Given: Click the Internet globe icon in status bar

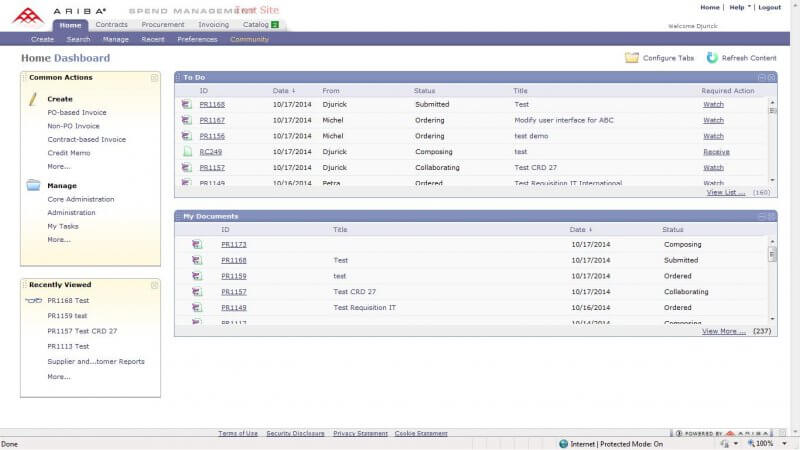Looking at the screenshot, I should click(563, 444).
